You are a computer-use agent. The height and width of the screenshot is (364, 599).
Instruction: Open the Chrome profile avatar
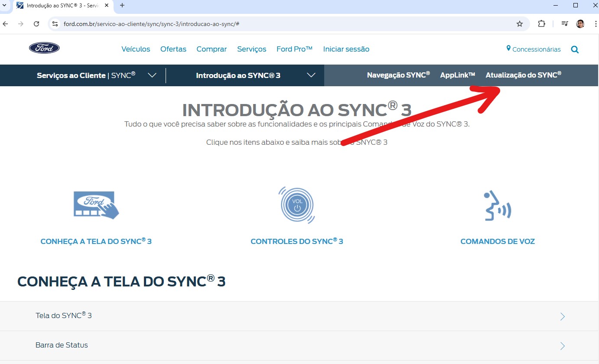pyautogui.click(x=580, y=24)
